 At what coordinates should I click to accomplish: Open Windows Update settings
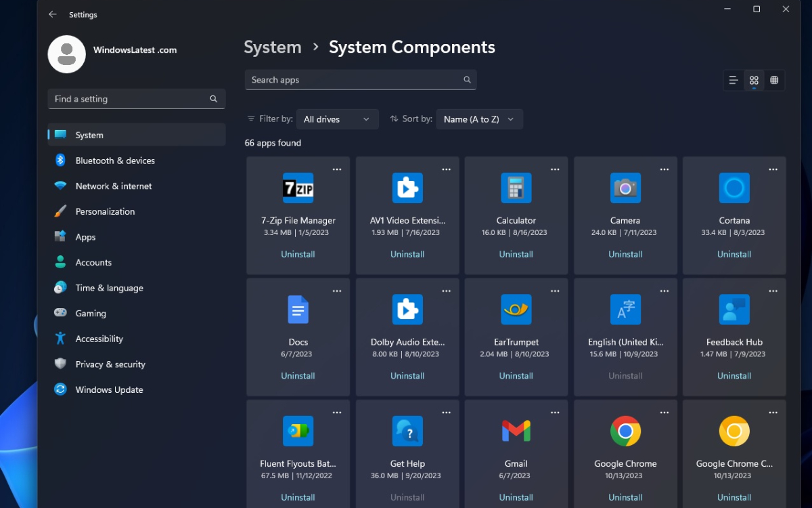tap(137, 389)
